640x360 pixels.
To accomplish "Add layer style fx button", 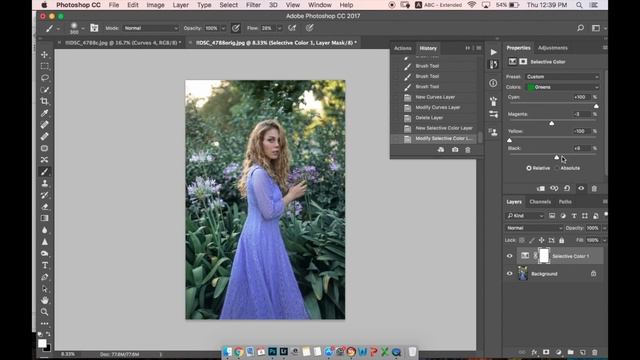I will 534,352.
